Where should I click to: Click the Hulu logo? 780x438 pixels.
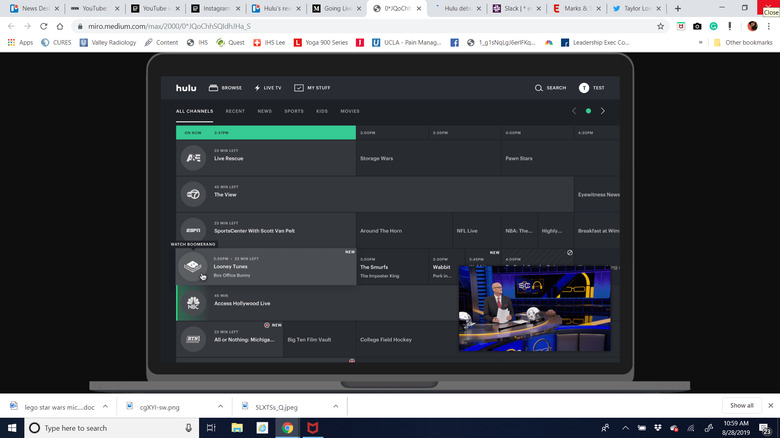pos(187,88)
